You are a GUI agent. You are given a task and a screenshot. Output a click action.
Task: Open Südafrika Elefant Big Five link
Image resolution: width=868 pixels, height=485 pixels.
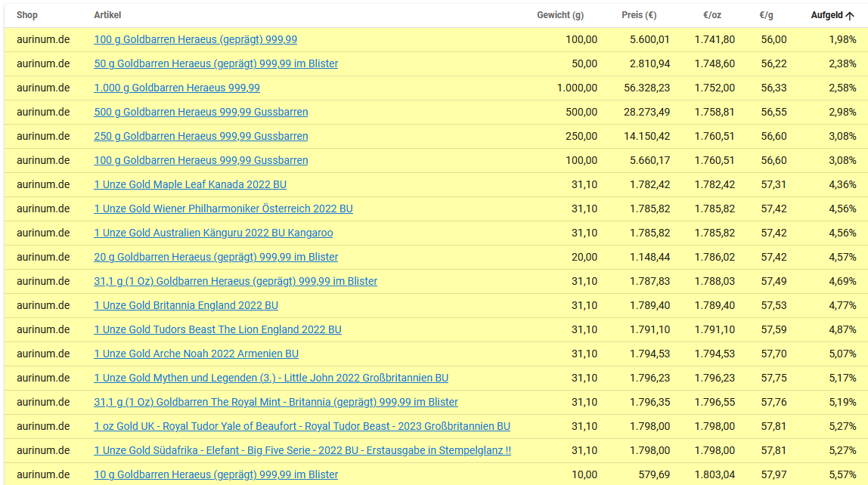point(302,451)
